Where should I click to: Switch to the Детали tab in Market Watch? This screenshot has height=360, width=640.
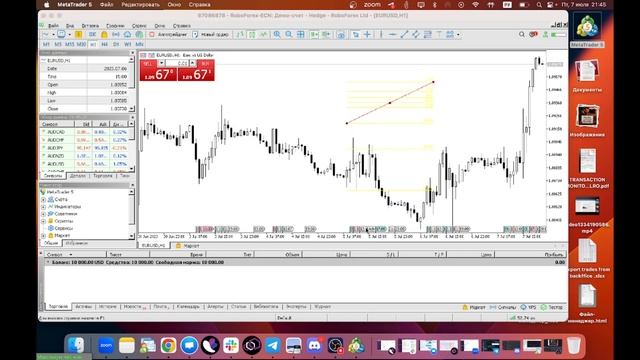tap(78, 176)
